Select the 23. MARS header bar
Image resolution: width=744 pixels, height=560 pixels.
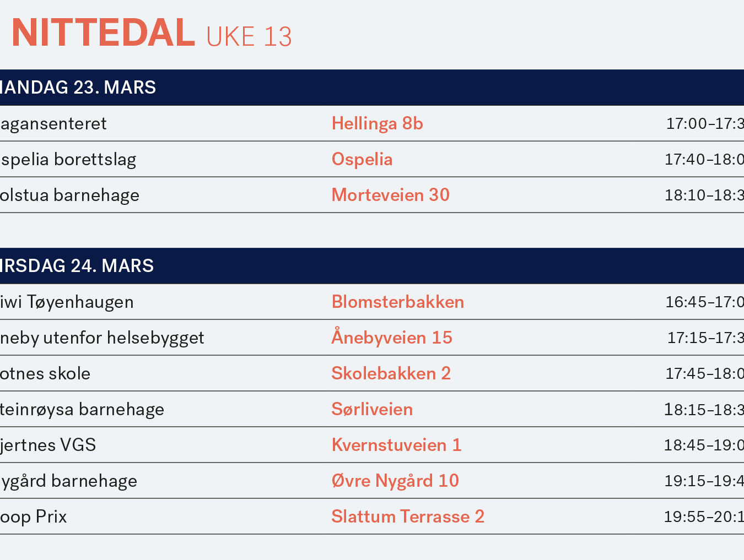[372, 88]
